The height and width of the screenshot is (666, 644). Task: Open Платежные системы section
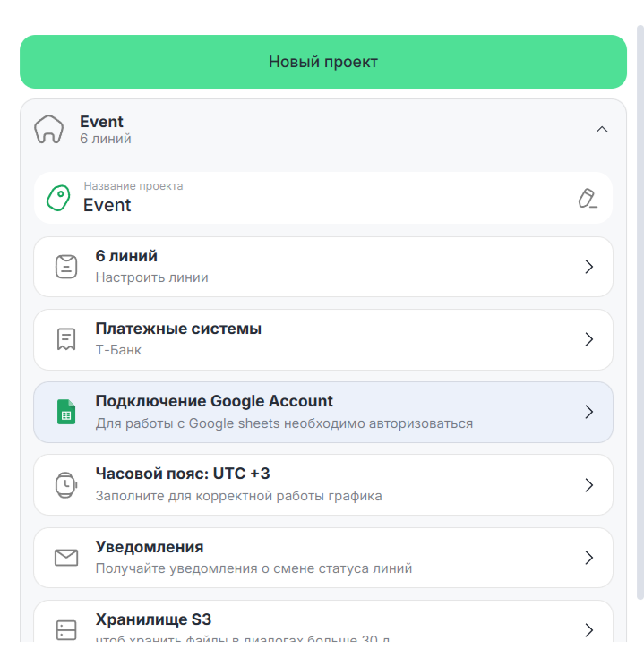[322, 339]
